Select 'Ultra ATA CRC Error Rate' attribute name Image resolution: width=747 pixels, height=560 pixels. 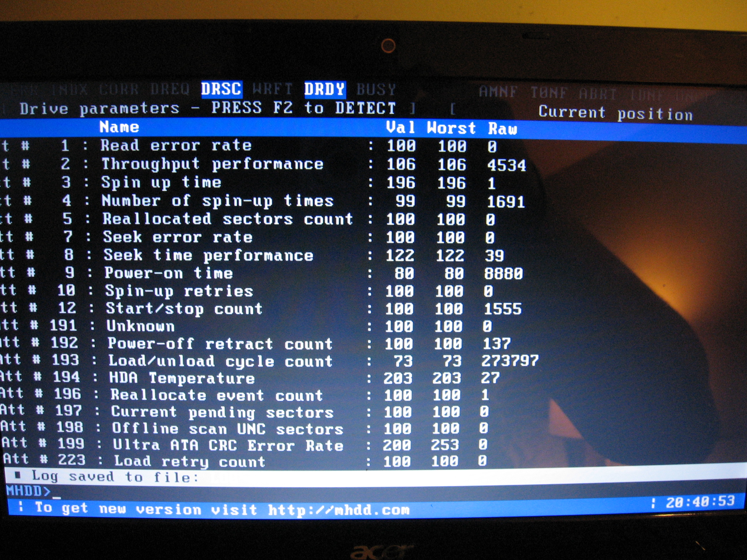[228, 445]
